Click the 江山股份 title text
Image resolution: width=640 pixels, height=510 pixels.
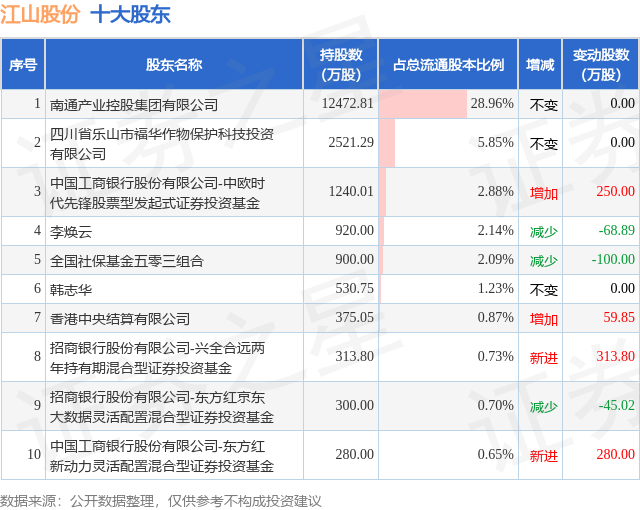tap(40, 15)
